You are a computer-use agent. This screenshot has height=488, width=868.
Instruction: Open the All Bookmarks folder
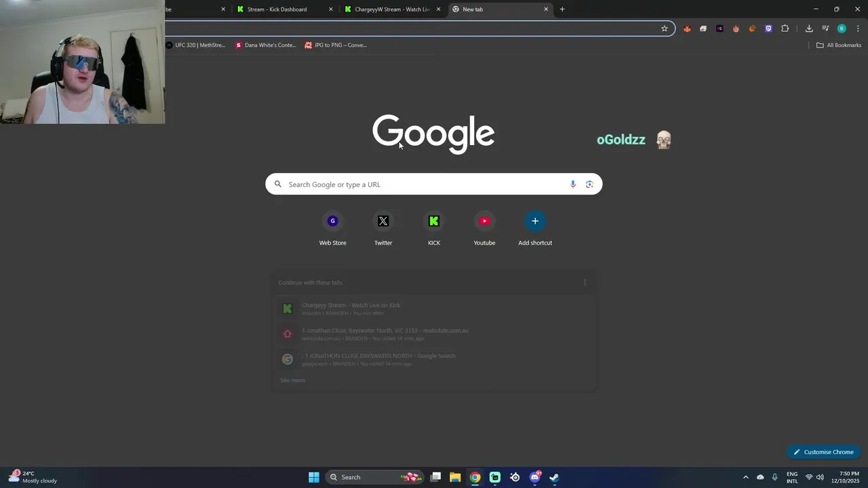coord(839,45)
